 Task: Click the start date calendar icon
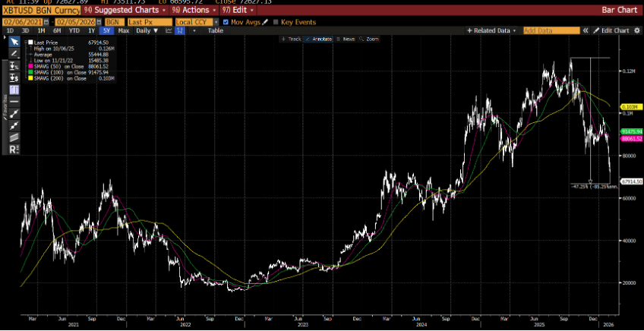tap(48, 22)
